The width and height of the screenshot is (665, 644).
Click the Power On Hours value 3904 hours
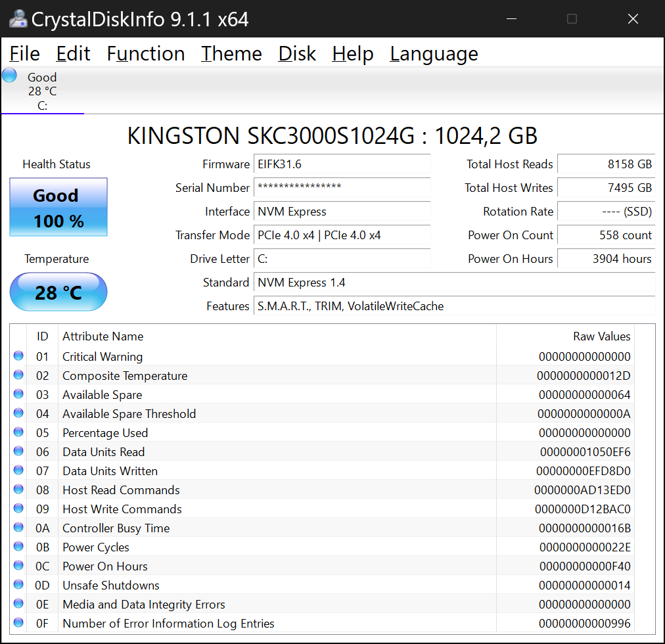606,259
